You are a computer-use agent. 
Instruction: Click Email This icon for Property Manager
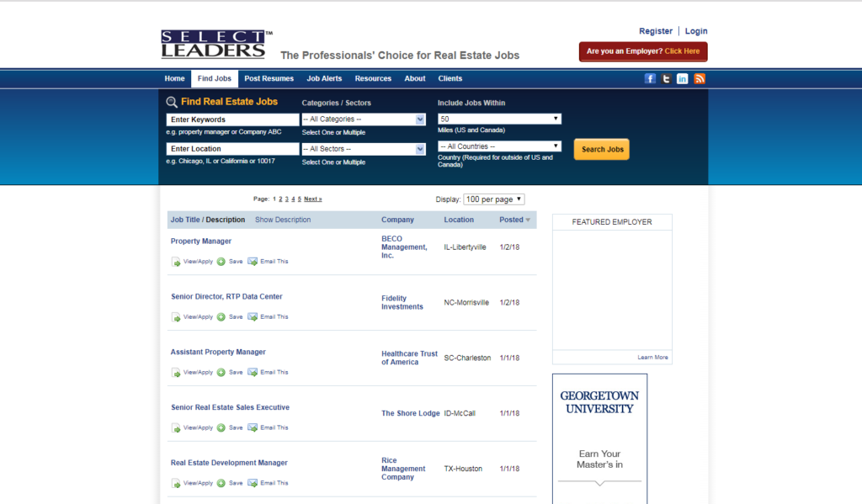[x=253, y=262]
